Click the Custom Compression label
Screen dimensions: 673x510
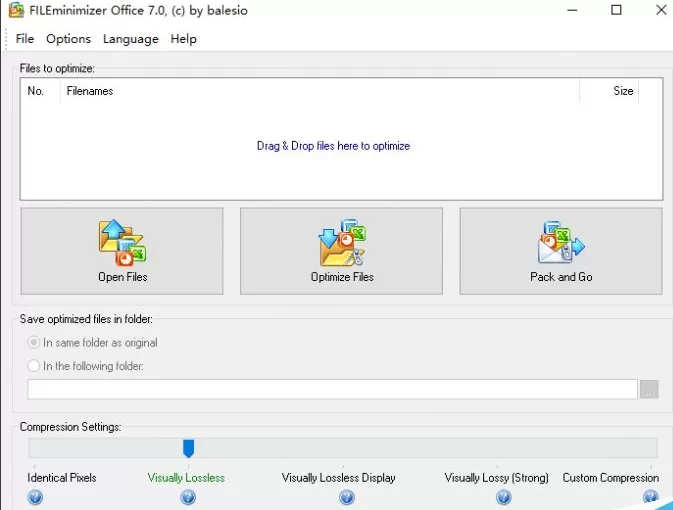[x=611, y=478]
